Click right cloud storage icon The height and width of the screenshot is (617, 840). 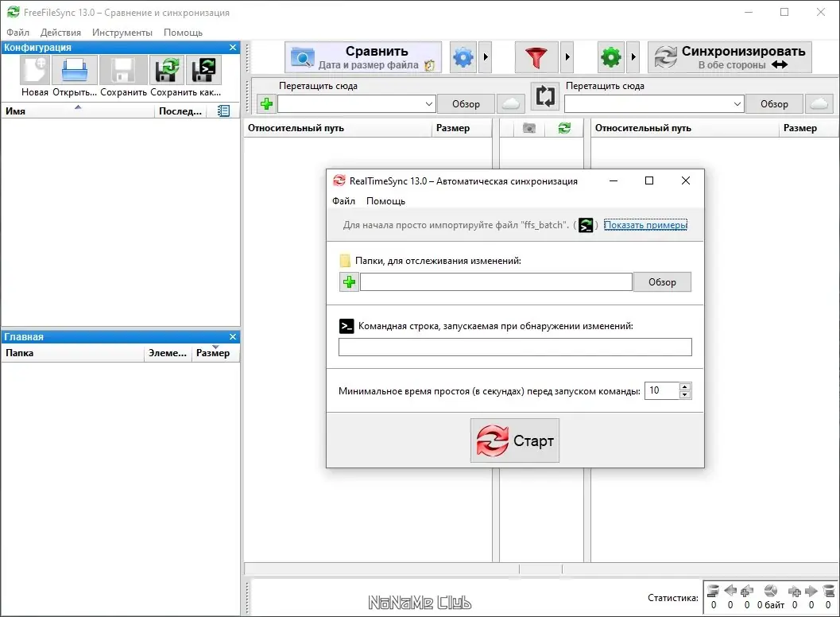pos(819,104)
